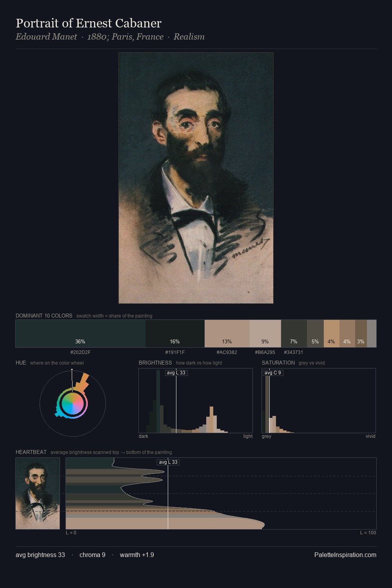This screenshot has height=588, width=392.
Task: Click the BRIGHTNESS section heading
Action: coord(155,363)
